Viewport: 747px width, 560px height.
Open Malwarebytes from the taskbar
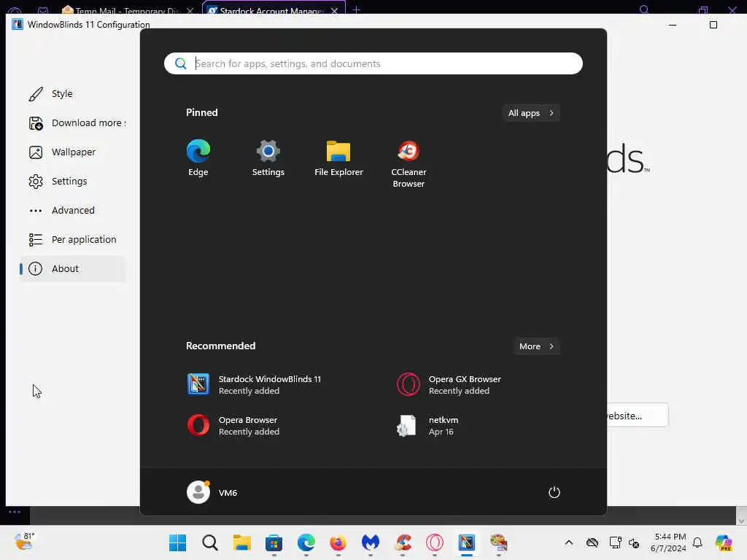[370, 542]
